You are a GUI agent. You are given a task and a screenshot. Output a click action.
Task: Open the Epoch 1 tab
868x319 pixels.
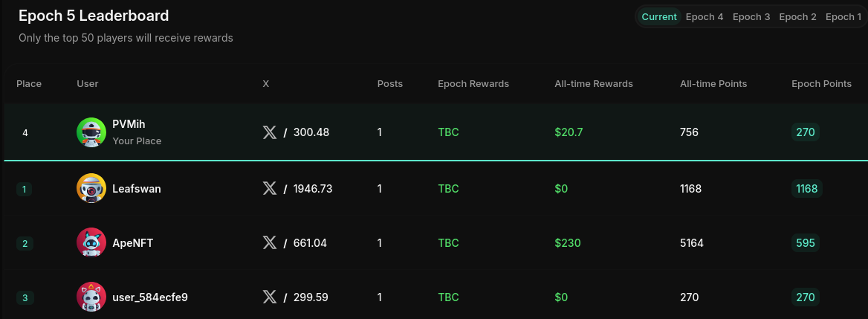pos(843,16)
